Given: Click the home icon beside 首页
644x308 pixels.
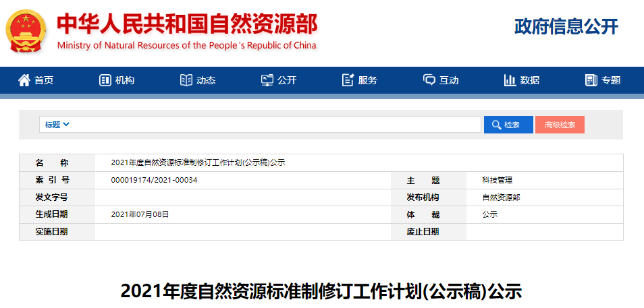Looking at the screenshot, I should point(24,80).
